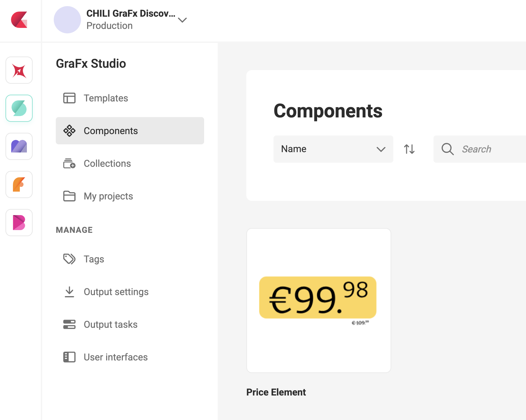The height and width of the screenshot is (420, 526).
Task: Select the teal GraFx Studio app icon
Action: [x=19, y=108]
